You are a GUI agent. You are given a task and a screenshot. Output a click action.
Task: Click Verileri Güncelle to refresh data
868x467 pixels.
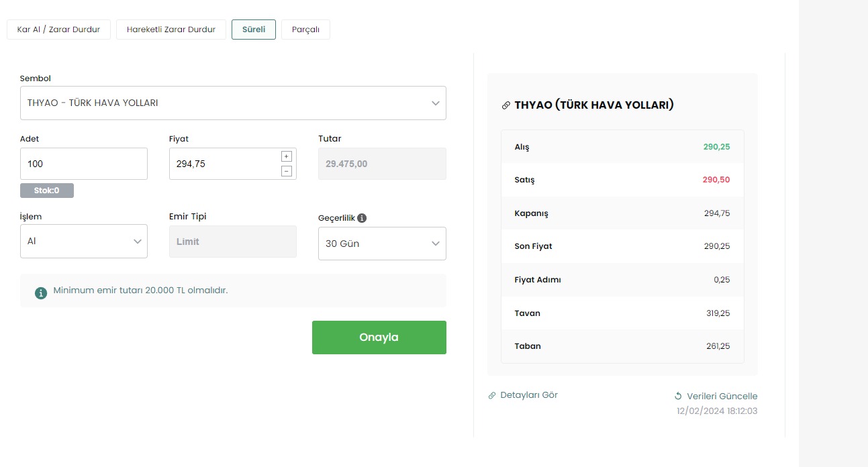click(x=722, y=396)
